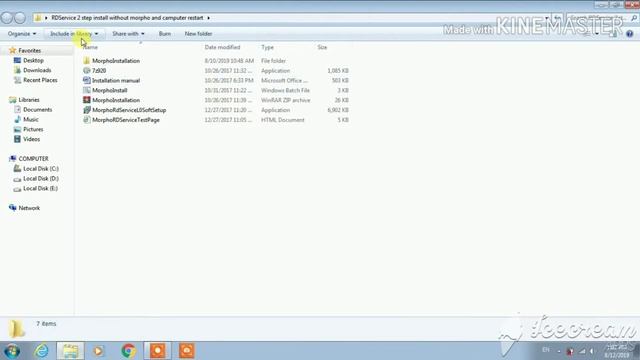
Task: Open the Windows Start button
Action: (x=12, y=351)
